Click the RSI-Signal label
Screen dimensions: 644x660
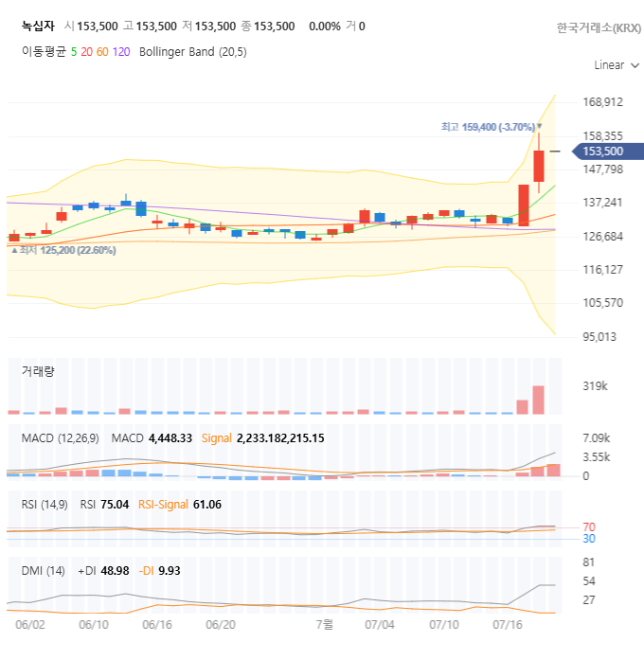[x=163, y=505]
